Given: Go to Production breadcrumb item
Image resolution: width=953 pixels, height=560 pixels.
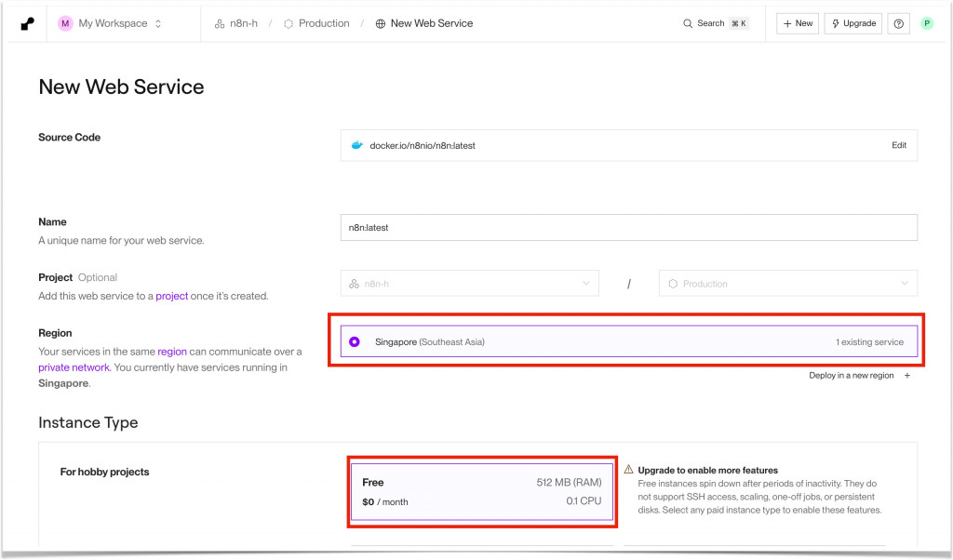Looking at the screenshot, I should 316,23.
